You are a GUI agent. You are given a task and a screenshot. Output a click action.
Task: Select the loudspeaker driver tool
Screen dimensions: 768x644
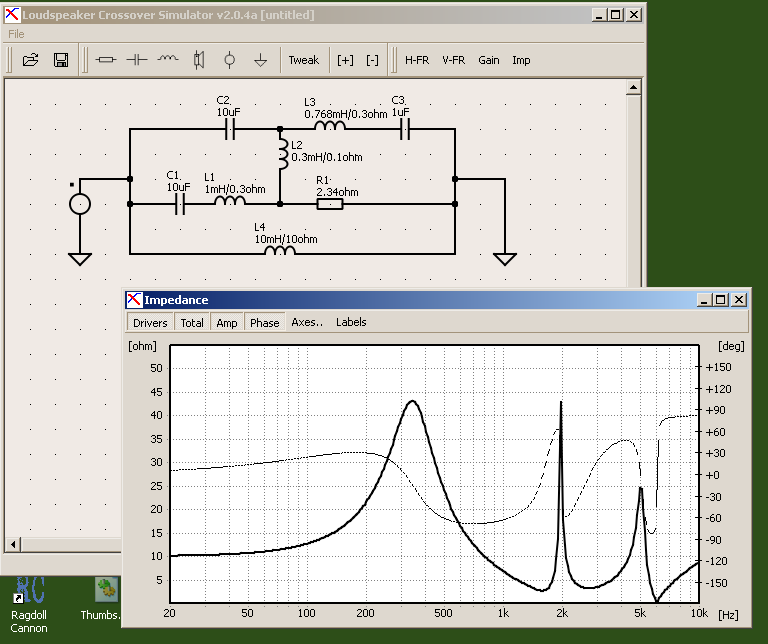198,60
